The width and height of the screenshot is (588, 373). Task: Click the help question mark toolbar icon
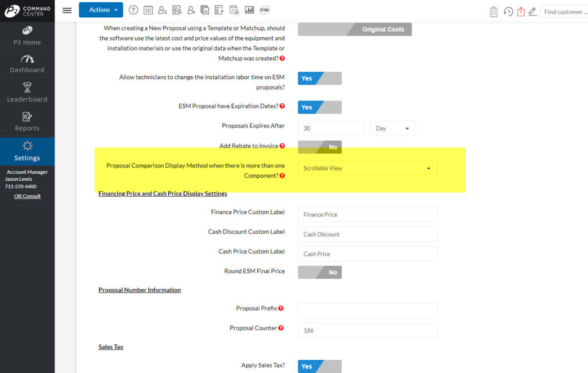point(133,10)
